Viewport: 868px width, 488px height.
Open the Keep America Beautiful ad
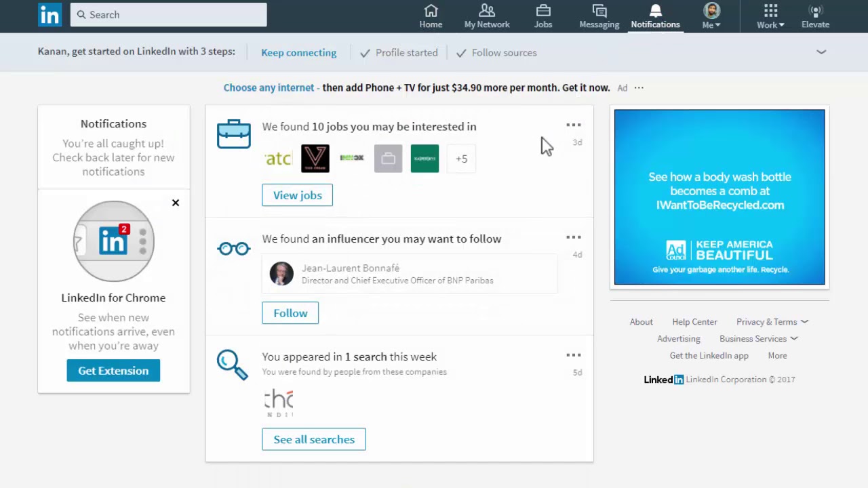click(719, 197)
